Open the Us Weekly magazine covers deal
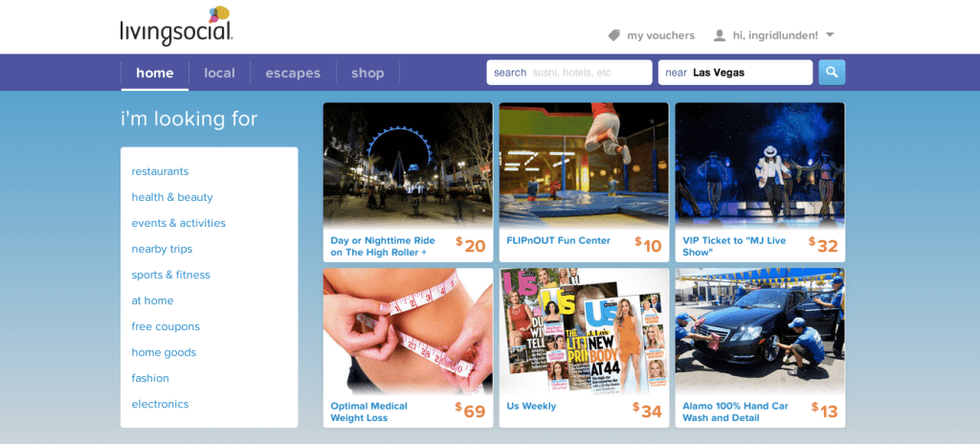 click(584, 331)
